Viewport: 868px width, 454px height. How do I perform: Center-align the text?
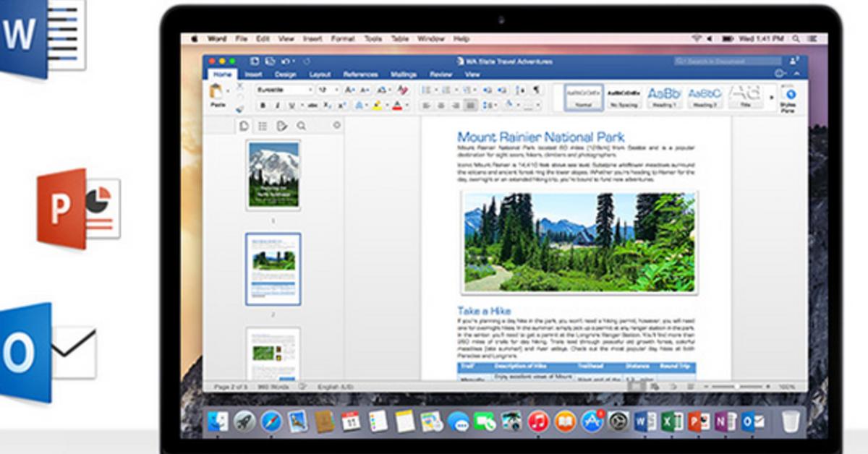click(441, 106)
